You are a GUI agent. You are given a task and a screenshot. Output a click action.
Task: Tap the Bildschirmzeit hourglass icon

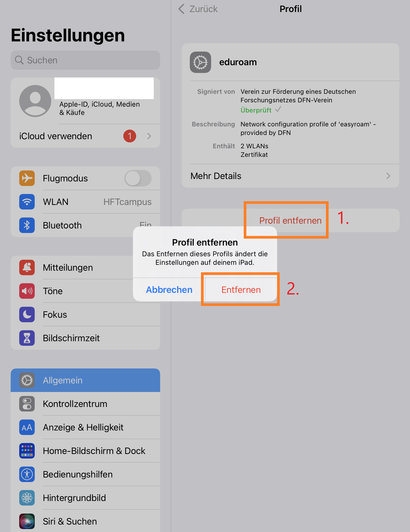point(27,338)
